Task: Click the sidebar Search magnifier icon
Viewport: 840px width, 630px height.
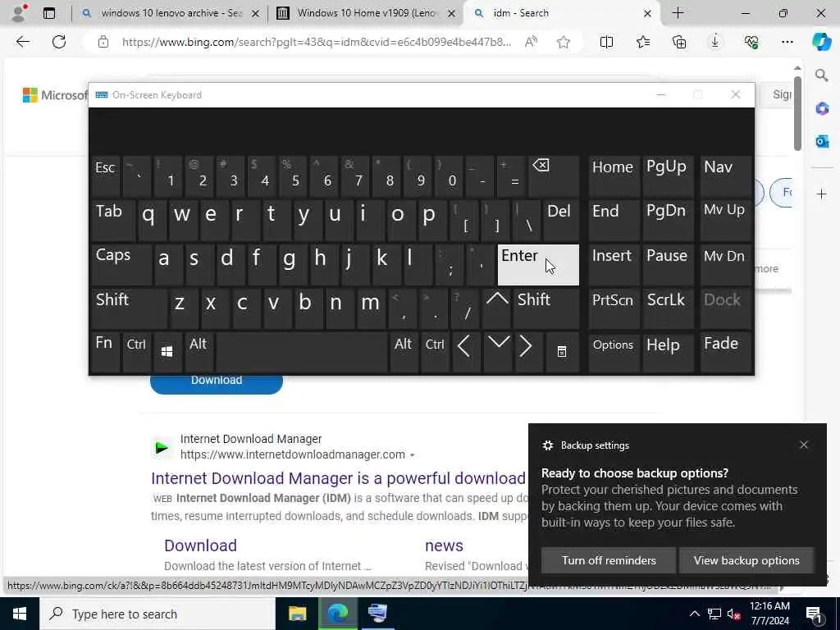Action: (x=822, y=75)
